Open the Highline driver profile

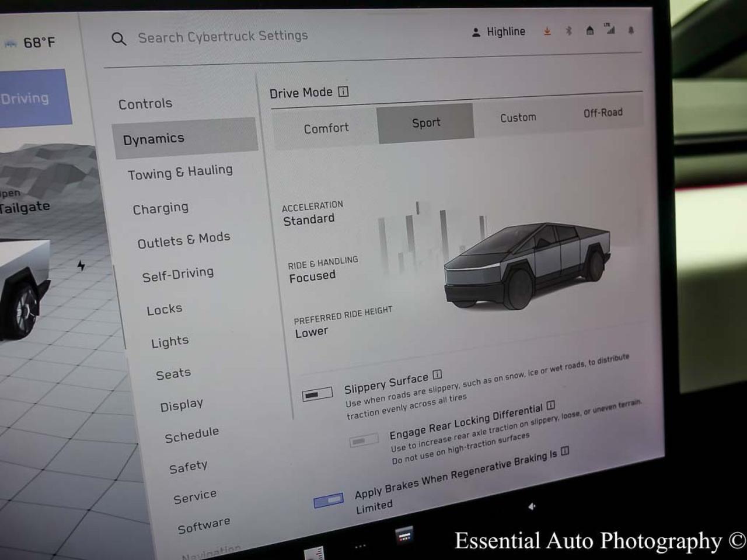point(498,32)
